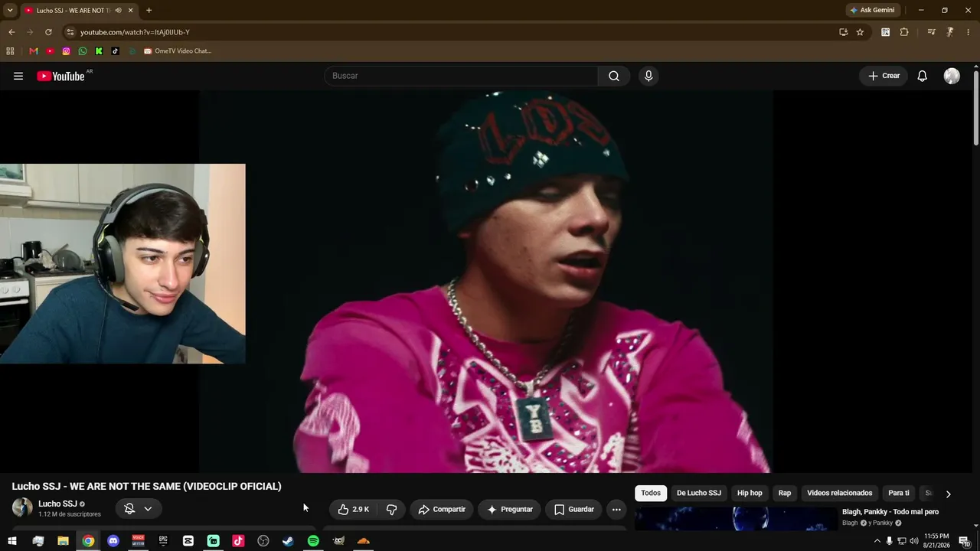Open the OmeTV Video Chat bookmark

pyautogui.click(x=178, y=51)
